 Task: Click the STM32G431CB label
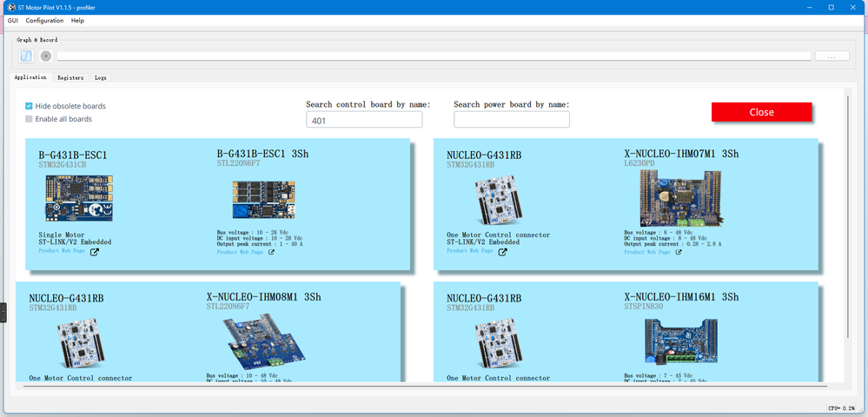[x=62, y=164]
